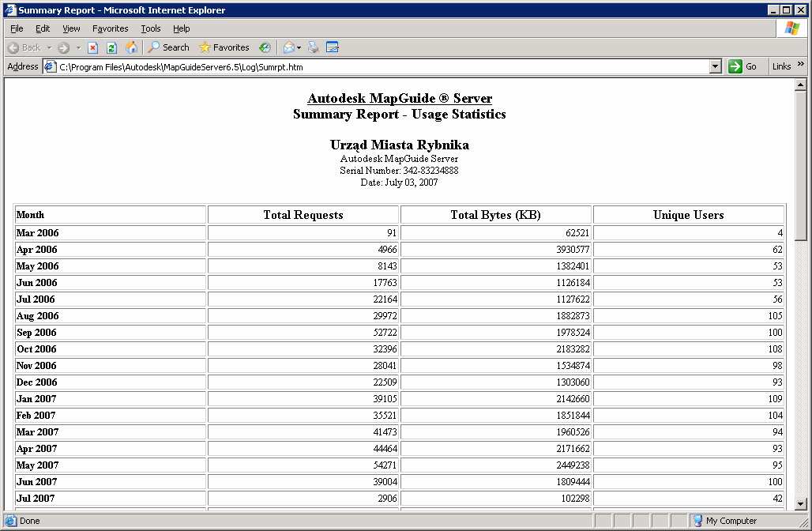
Task: Click the Date: July 03, 2007 line
Action: pos(399,182)
